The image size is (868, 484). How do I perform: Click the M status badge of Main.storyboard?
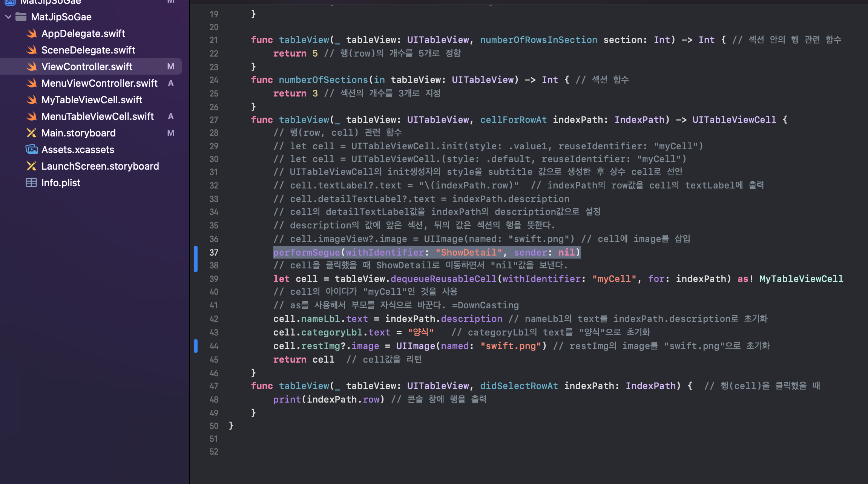tap(171, 133)
